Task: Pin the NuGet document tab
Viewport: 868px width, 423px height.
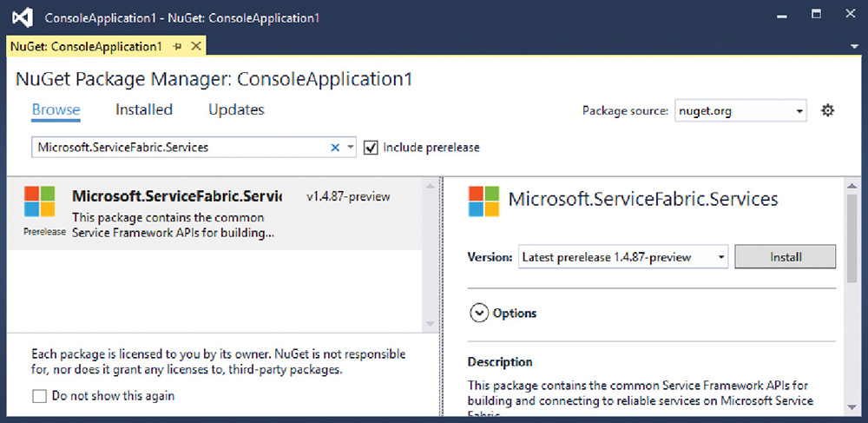Action: [177, 47]
